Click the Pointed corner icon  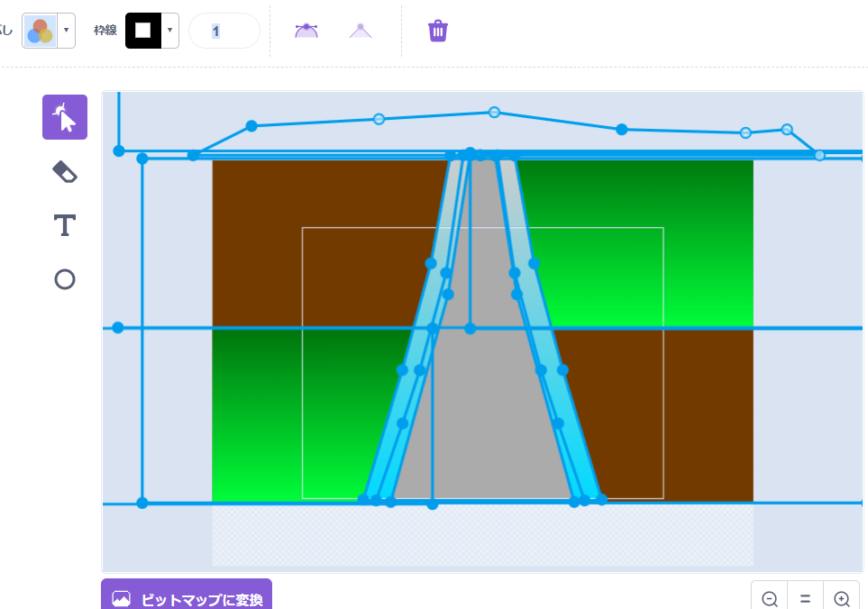coord(361,31)
